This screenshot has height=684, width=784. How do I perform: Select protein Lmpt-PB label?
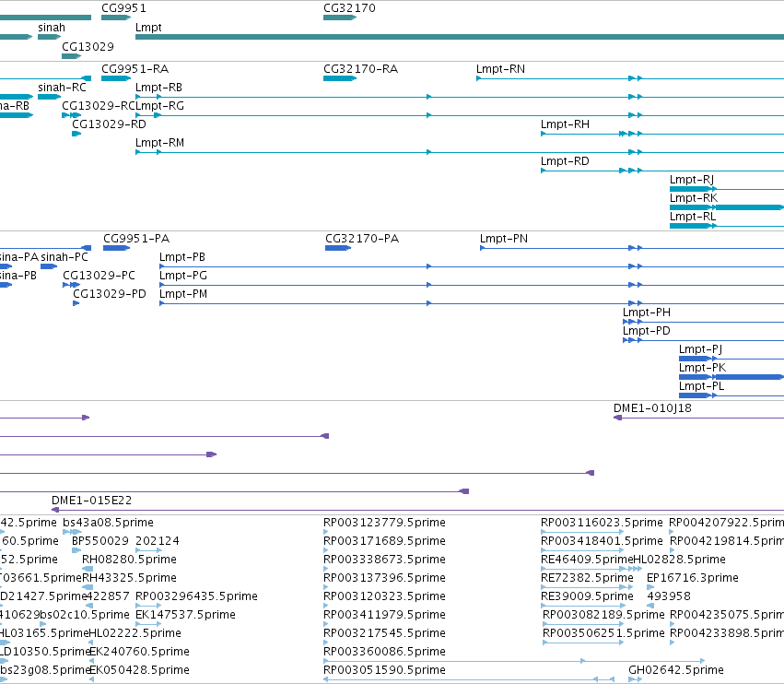click(x=182, y=257)
